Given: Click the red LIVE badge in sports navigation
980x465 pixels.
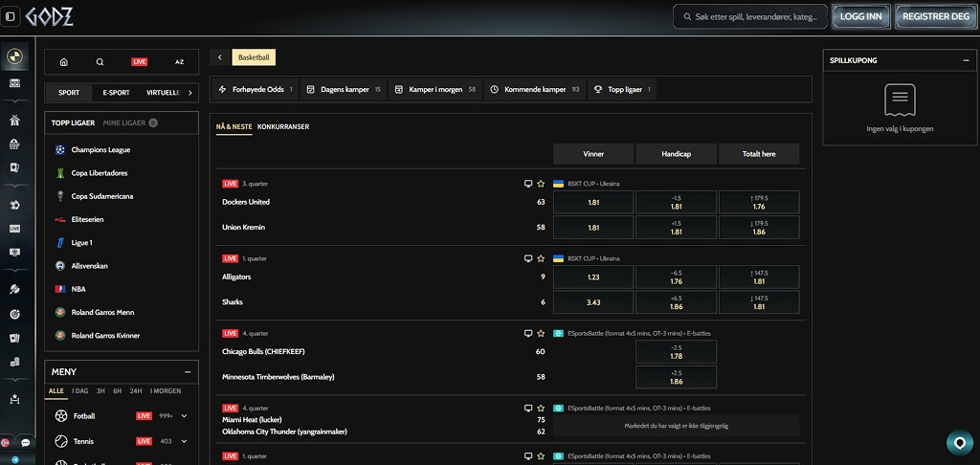Looking at the screenshot, I should coord(140,62).
